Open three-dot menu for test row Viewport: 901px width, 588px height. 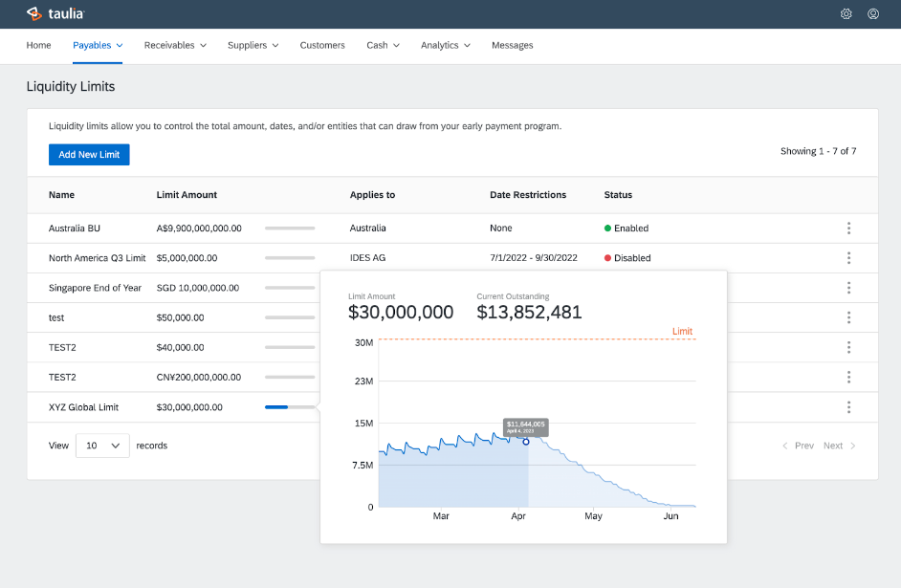[x=848, y=317]
